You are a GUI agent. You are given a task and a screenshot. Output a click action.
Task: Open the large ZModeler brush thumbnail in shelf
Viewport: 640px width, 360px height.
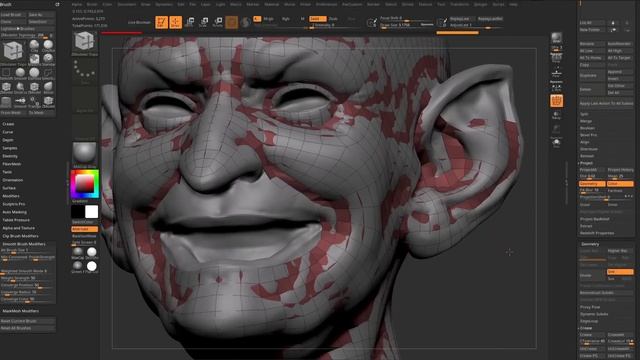pyautogui.click(x=85, y=42)
